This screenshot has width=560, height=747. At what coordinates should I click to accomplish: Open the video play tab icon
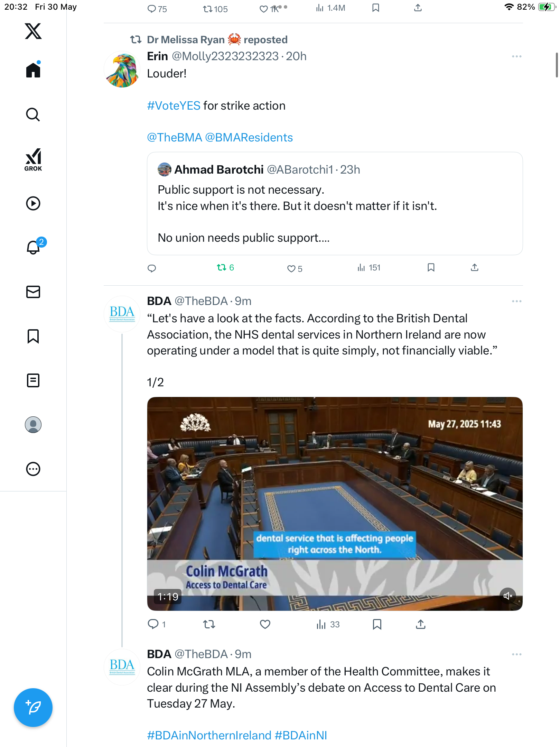pyautogui.click(x=33, y=203)
